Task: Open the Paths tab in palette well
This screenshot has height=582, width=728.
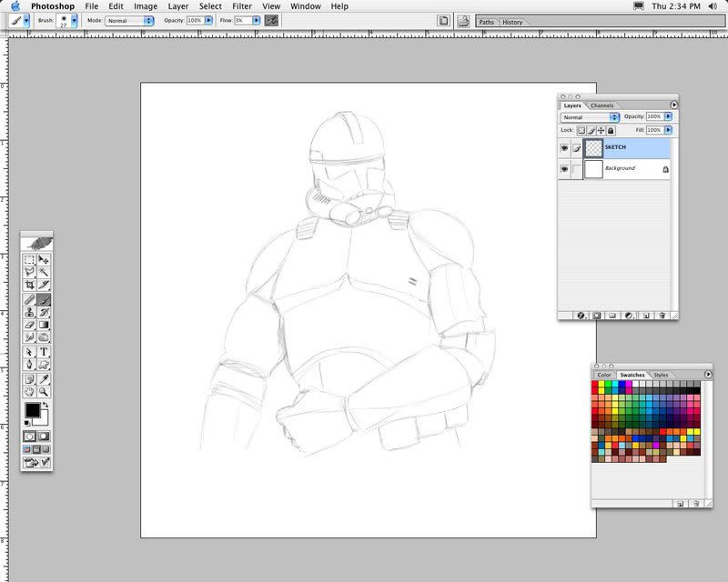Action: 487,22
